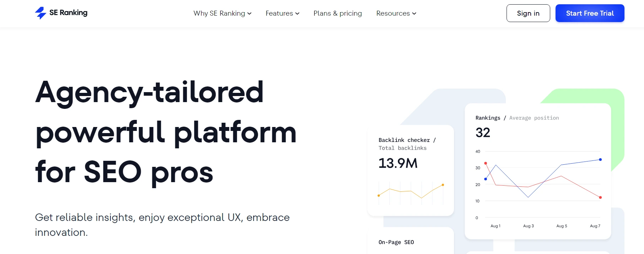
Task: Go to Plans & pricing page
Action: point(337,14)
